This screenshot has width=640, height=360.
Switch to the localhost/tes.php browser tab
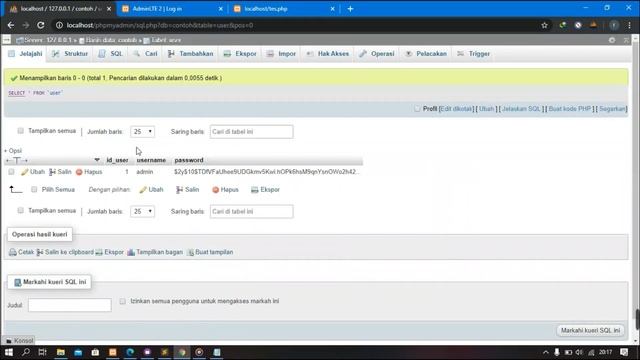[284, 9]
